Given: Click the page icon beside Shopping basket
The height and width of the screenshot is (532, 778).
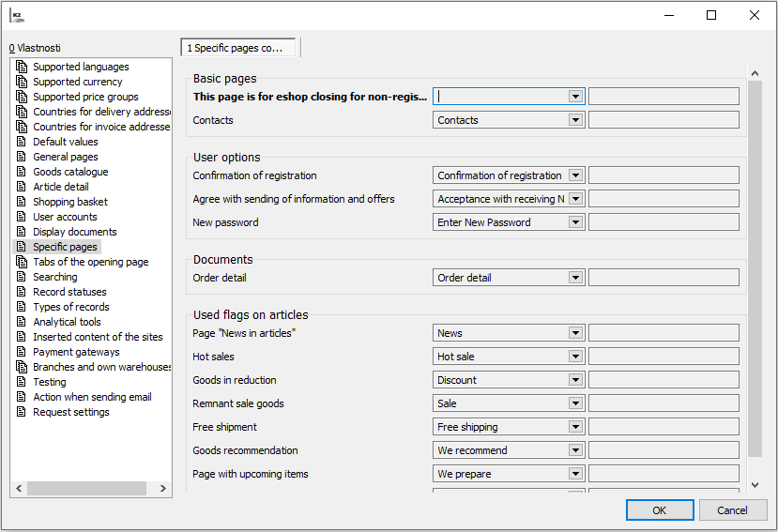Looking at the screenshot, I should coord(21,202).
